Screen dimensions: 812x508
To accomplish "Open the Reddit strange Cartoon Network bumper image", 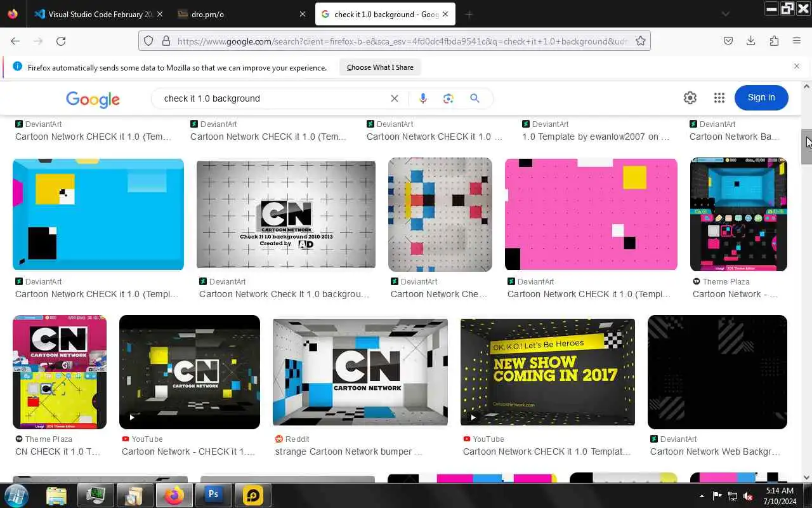I will (360, 372).
